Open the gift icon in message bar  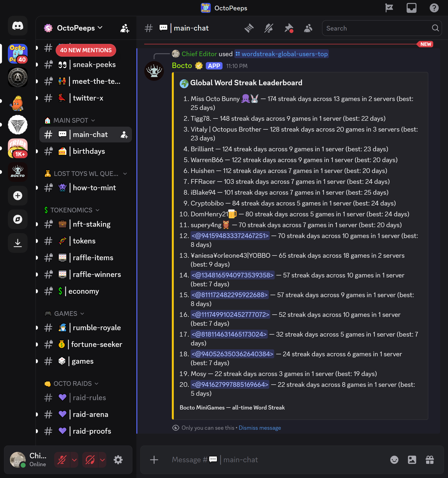pos(430,460)
